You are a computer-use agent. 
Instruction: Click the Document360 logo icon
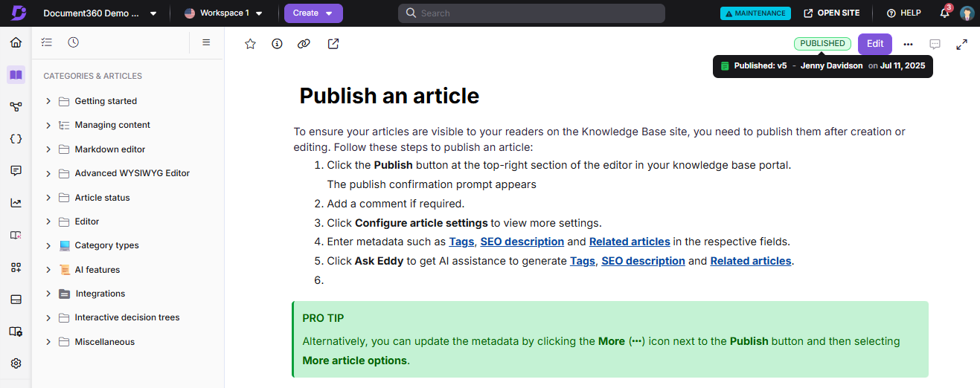tap(18, 13)
